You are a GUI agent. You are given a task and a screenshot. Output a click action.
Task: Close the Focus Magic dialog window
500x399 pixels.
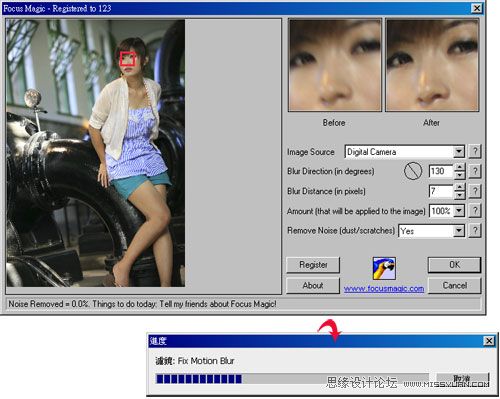point(477,8)
